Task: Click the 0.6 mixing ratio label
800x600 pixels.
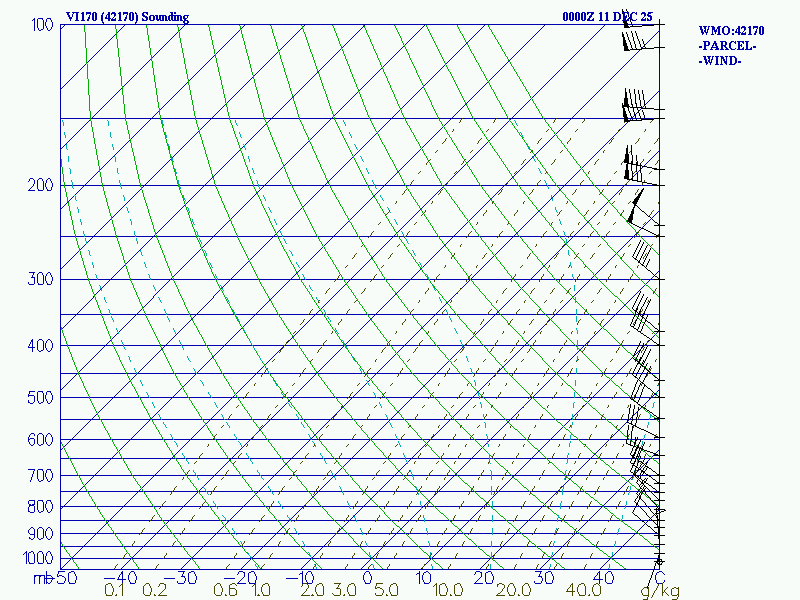Action: pos(226,590)
